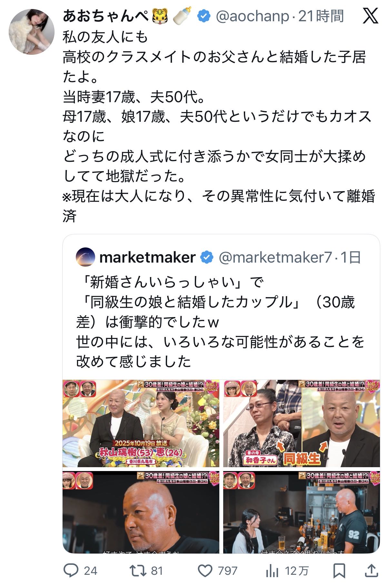
Task: Click verified badge next to あおちゃんぺ
Action: (204, 16)
